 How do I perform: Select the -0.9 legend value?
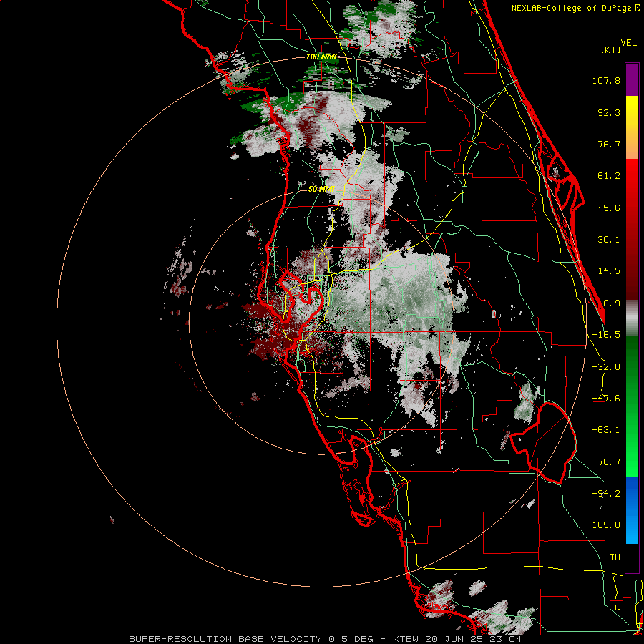pos(609,303)
